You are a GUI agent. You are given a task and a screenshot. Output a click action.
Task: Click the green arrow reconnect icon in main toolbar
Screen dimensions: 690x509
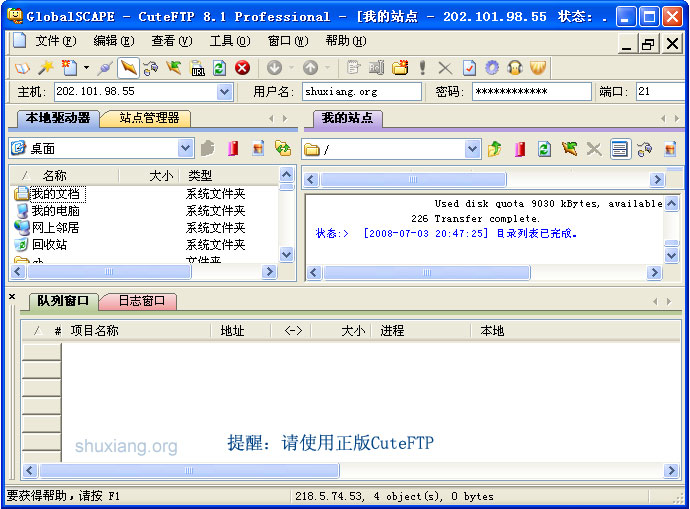click(x=173, y=68)
